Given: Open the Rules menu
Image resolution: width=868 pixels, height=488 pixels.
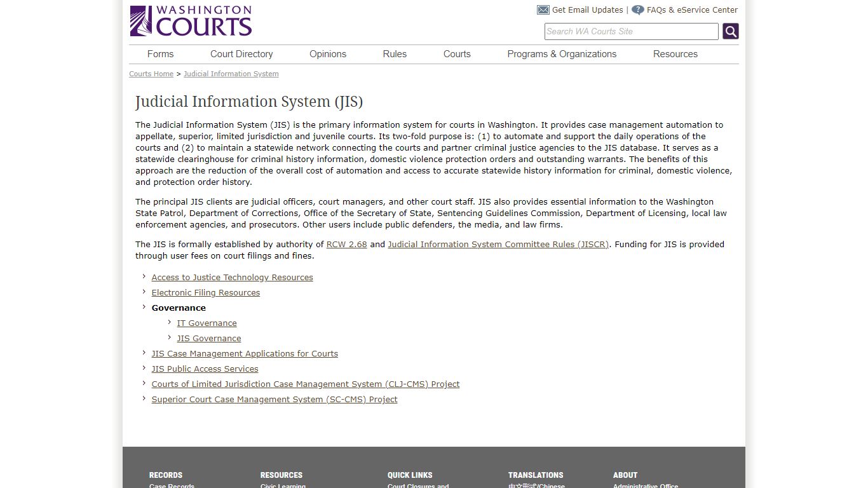Looking at the screenshot, I should pos(395,54).
